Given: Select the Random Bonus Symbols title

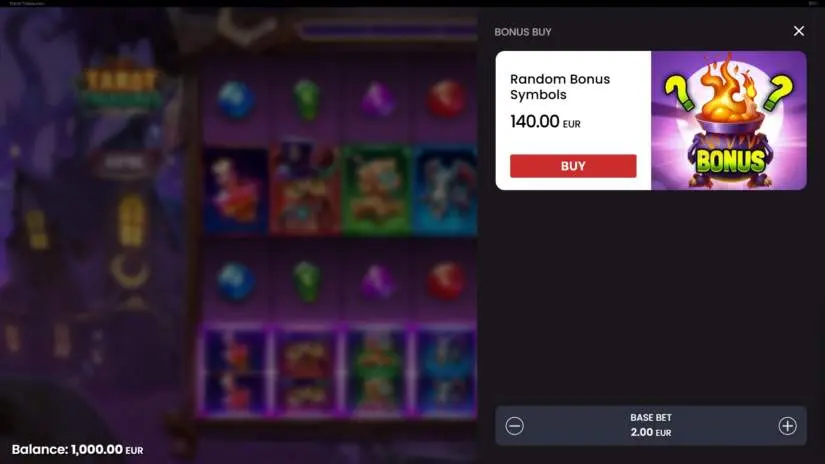Looking at the screenshot, I should click(560, 87).
